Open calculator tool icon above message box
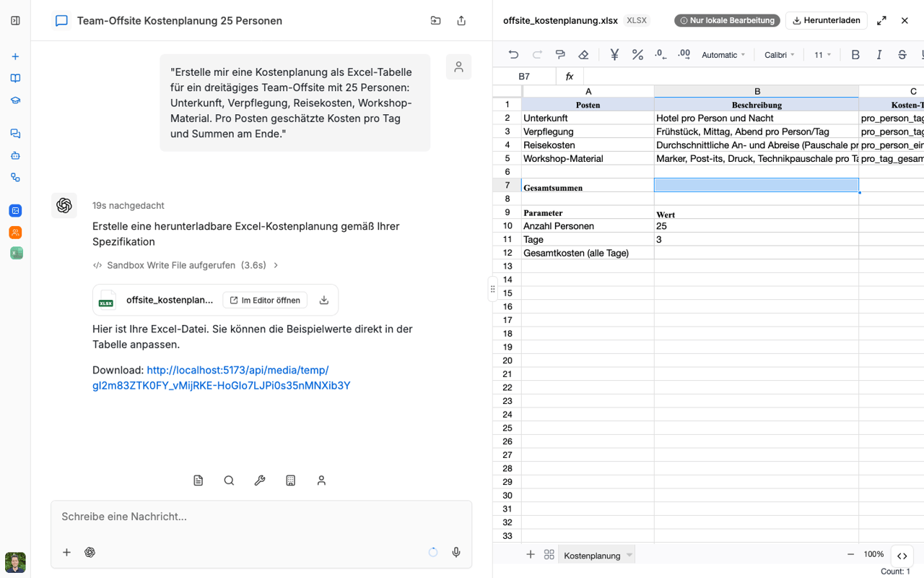Screen dimensions: 924x578 [291, 480]
